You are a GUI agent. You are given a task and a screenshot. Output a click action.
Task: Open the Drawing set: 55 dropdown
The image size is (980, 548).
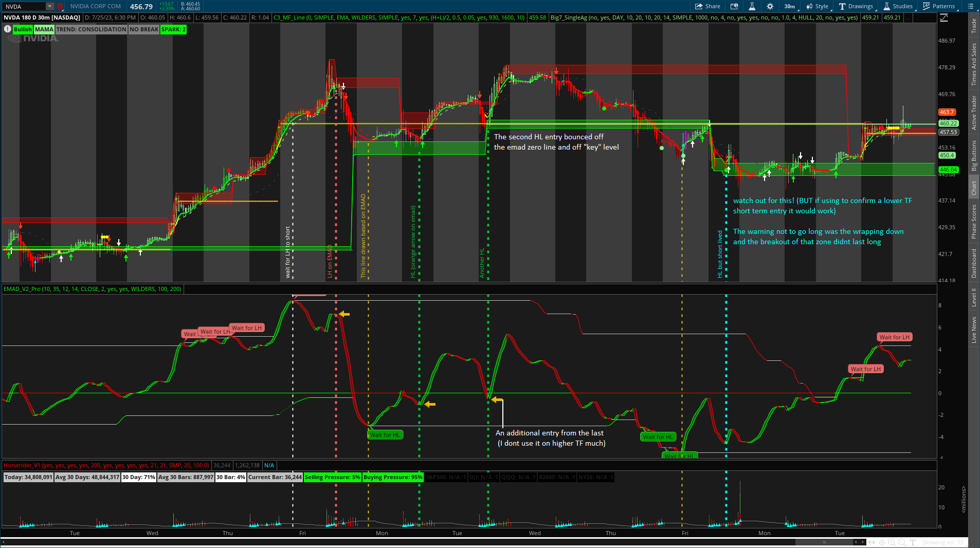click(945, 542)
